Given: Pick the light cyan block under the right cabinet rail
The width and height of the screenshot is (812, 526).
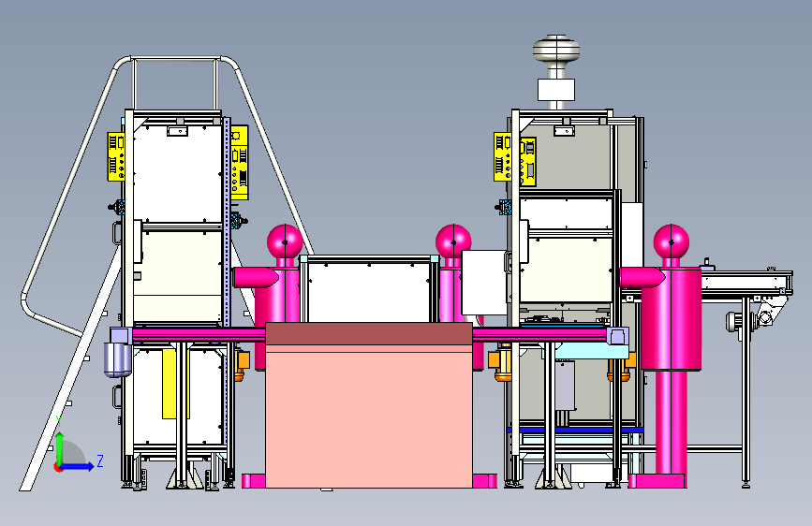Looking at the screenshot, I should [591, 350].
